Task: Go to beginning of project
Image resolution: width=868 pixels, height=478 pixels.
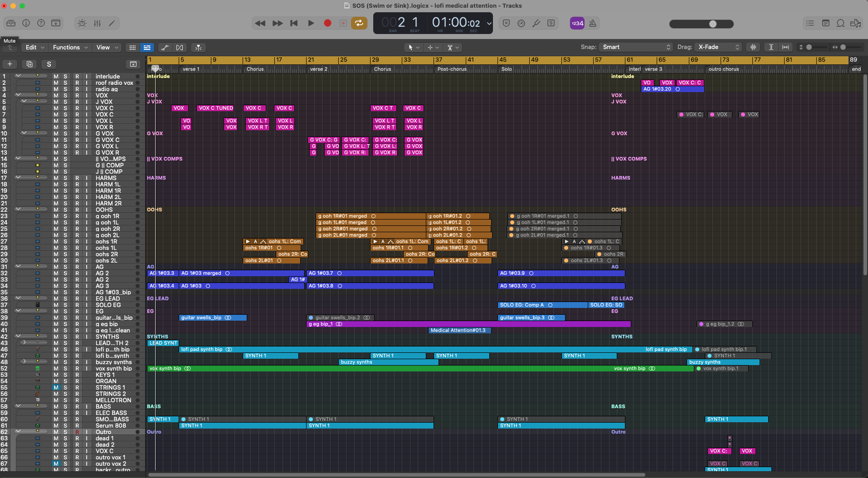Action: [294, 23]
